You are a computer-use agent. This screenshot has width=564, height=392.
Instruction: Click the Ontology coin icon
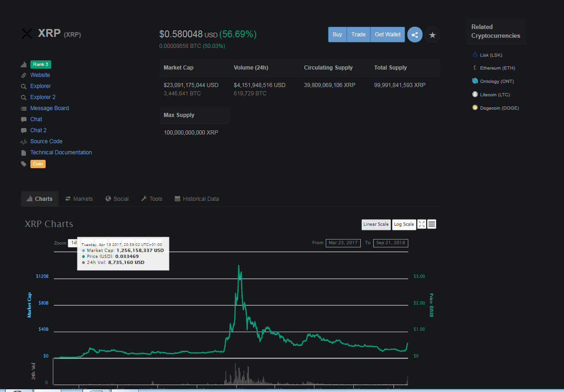(475, 81)
